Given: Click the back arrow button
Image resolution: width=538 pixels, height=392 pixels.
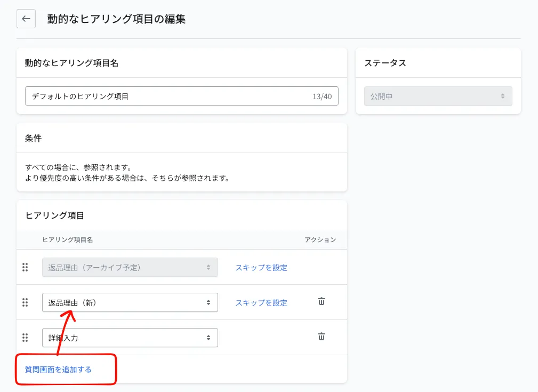Looking at the screenshot, I should coord(26,19).
